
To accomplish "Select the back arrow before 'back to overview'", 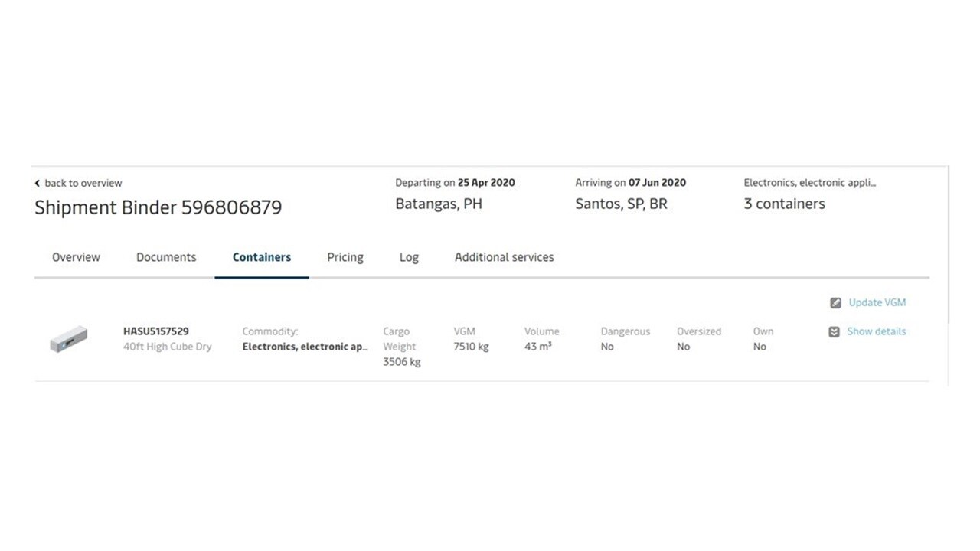I will point(37,183).
